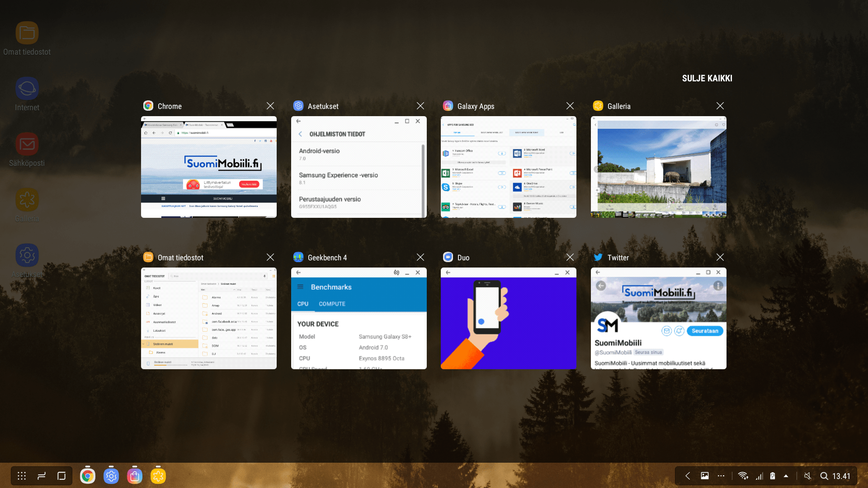Image resolution: width=868 pixels, height=488 pixels.
Task: Expand the three-dots overflow in tray
Action: pos(721,476)
